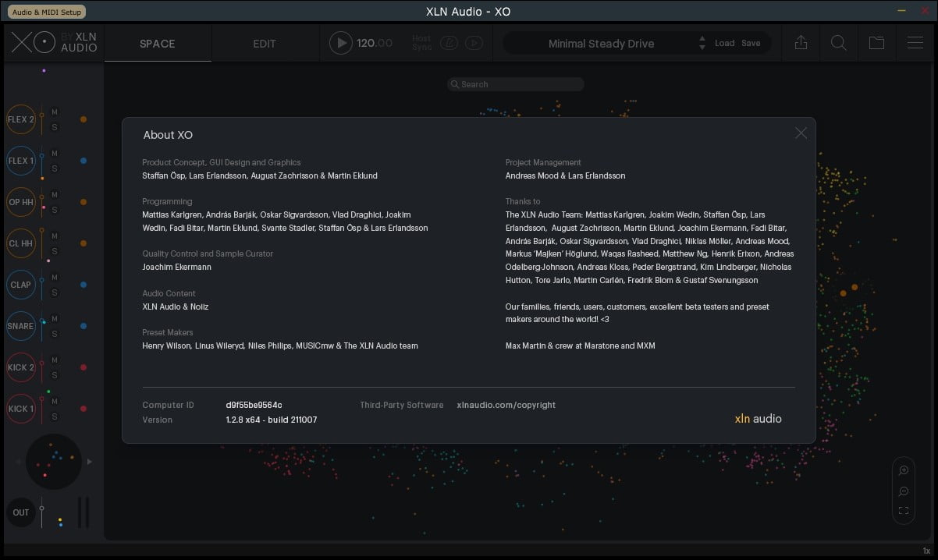Open Audio & MIDI Setup
Image resolution: width=938 pixels, height=560 pixels.
pyautogui.click(x=47, y=12)
